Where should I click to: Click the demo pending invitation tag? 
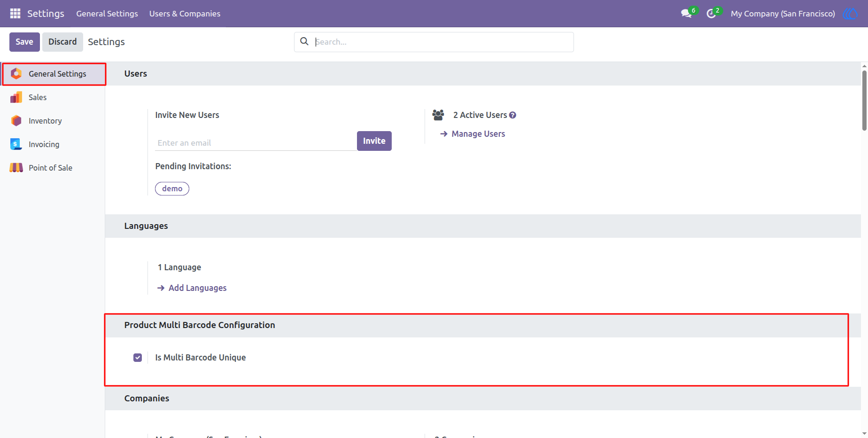click(x=172, y=188)
